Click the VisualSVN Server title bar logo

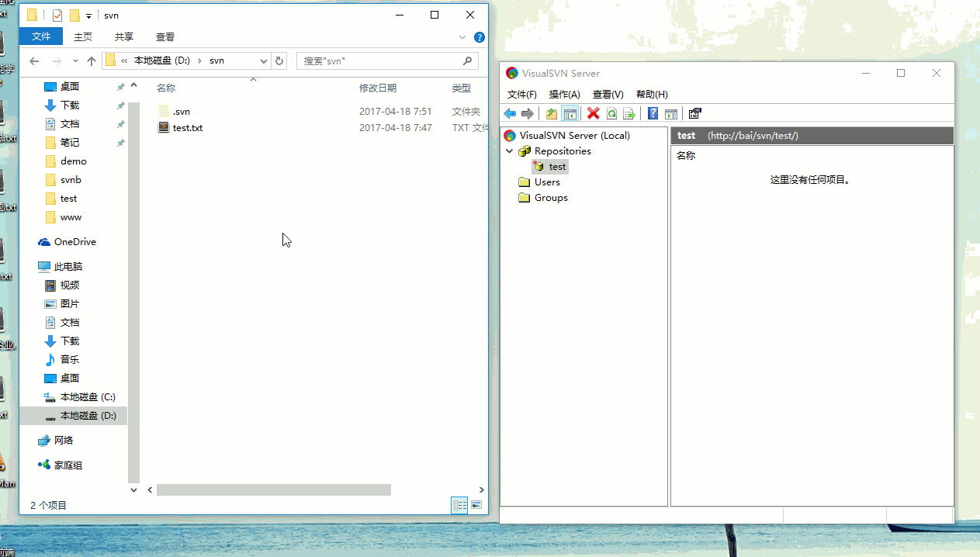coord(511,73)
